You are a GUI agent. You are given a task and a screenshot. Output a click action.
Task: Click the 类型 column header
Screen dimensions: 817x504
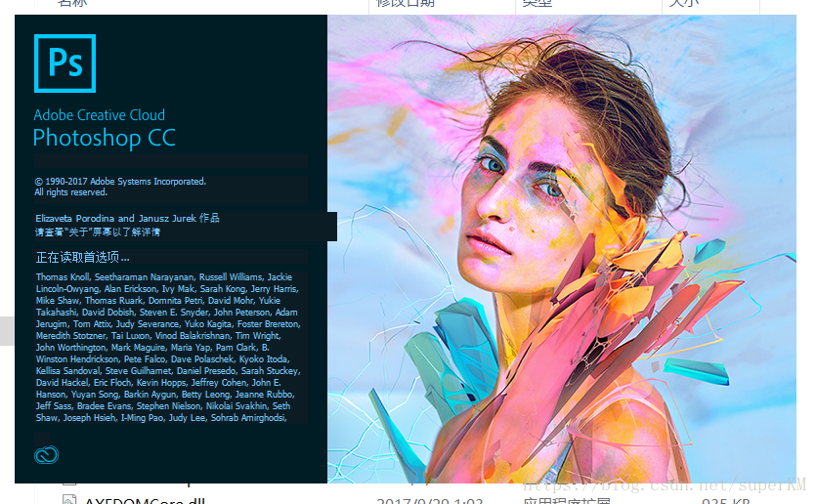tap(537, 3)
